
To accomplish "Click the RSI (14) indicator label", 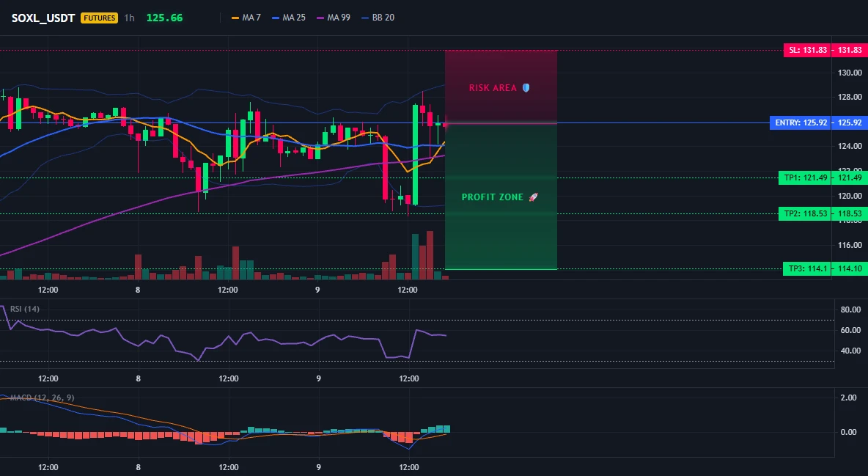I will point(25,309).
